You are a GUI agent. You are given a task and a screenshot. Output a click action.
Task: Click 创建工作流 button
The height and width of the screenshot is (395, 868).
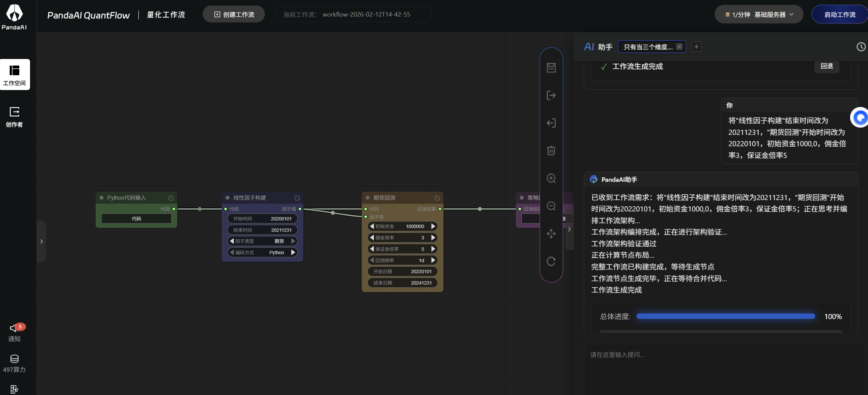click(234, 14)
